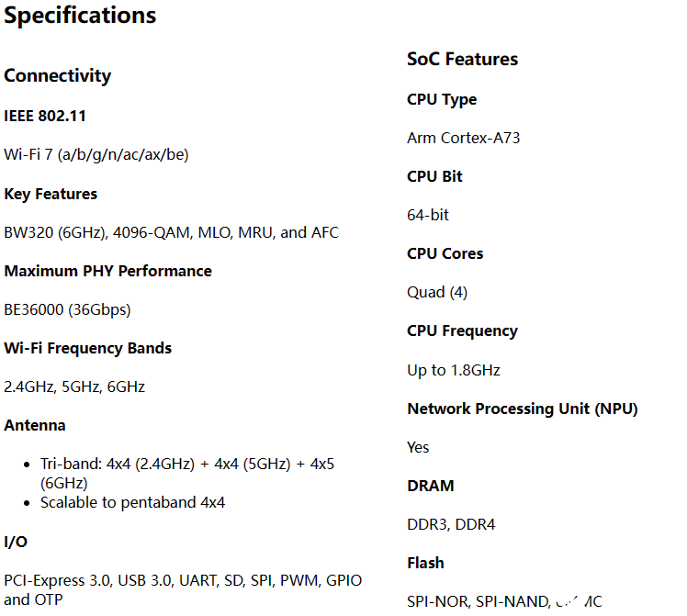687x616 pixels.
Task: Click the Wi-Fi 7 (a/b/g/n/ac/ax/be) text
Action: (96, 154)
